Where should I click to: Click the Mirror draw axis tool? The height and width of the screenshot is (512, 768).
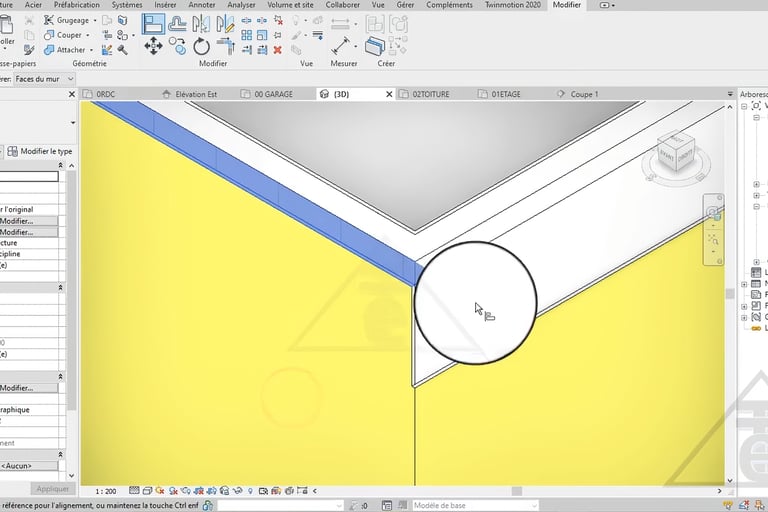[225, 24]
